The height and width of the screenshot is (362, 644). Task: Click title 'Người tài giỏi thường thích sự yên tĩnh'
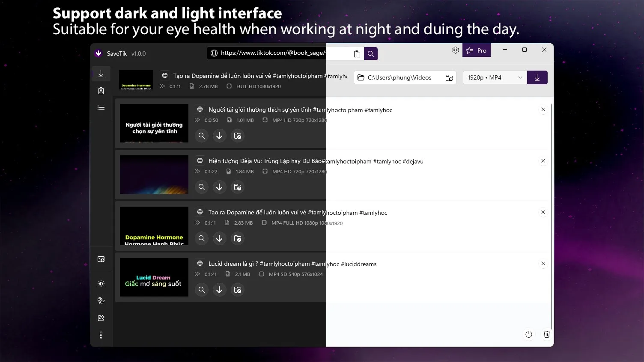pos(260,110)
